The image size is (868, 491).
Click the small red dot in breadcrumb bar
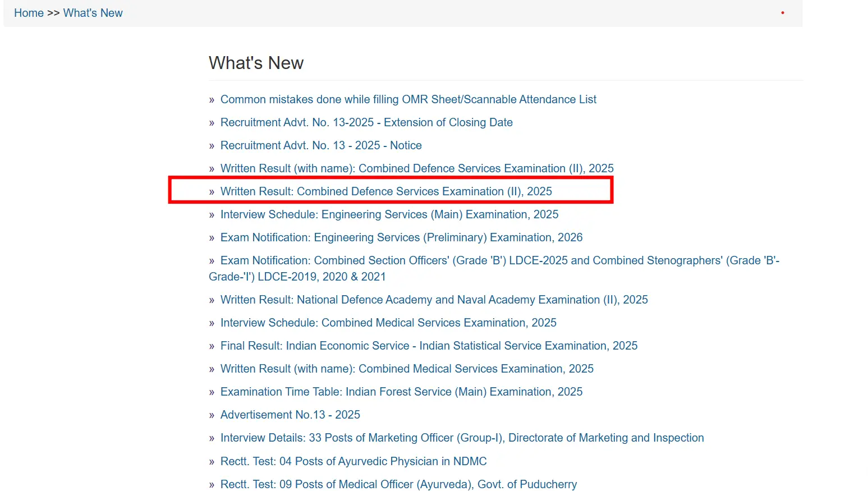tap(782, 13)
